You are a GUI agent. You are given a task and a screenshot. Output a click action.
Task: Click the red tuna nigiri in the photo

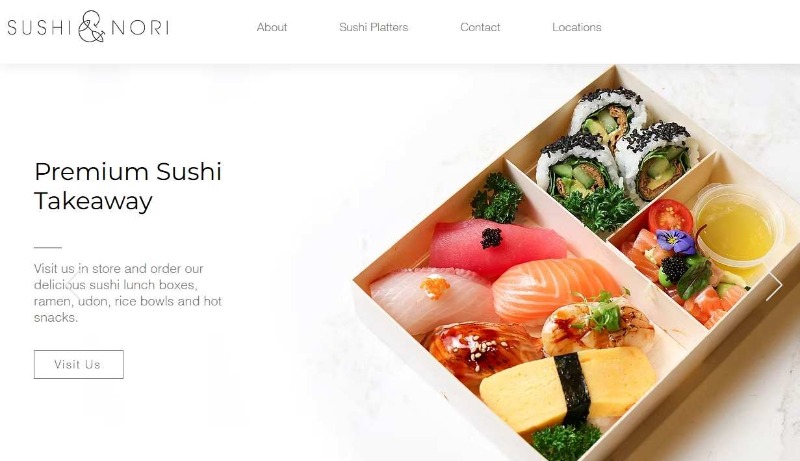496,246
